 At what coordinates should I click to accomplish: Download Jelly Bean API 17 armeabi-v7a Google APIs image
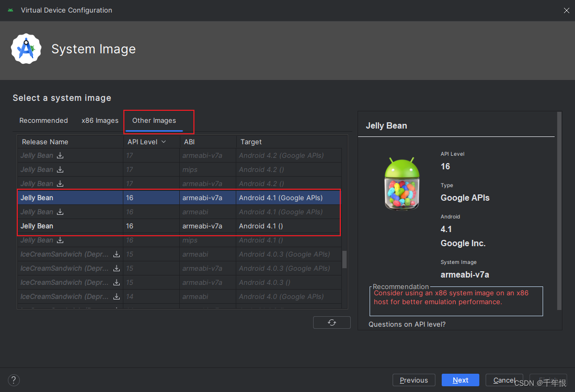[60, 155]
